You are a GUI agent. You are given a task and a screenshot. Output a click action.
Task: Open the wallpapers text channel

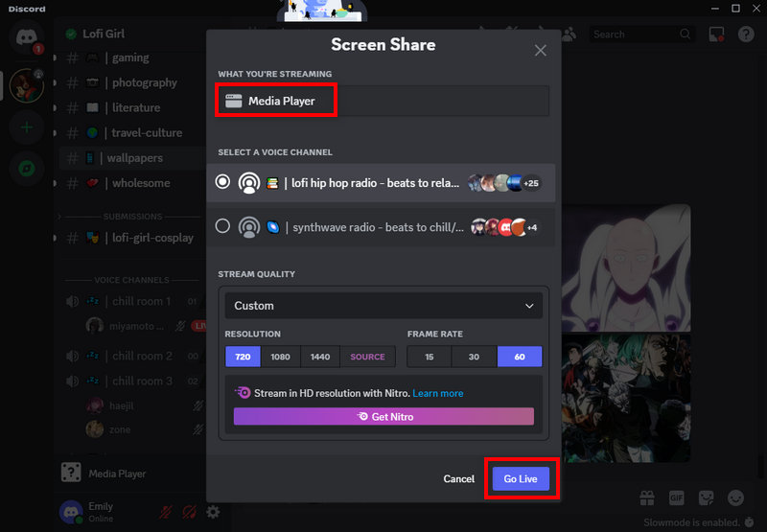click(x=132, y=158)
